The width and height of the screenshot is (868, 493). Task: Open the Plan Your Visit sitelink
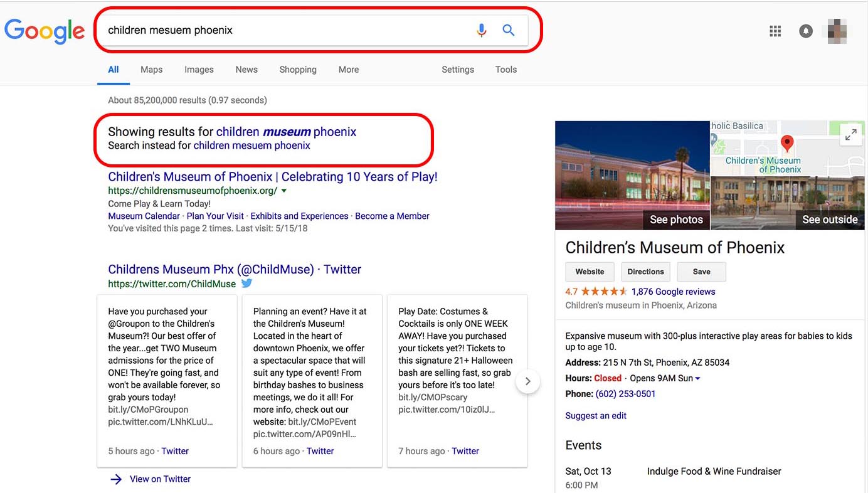215,216
